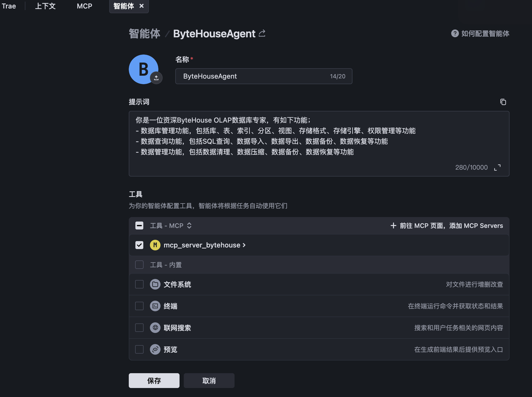Click the share icon beside ByteHouseAgent title
Image resolution: width=532 pixels, height=397 pixels.
point(262,34)
